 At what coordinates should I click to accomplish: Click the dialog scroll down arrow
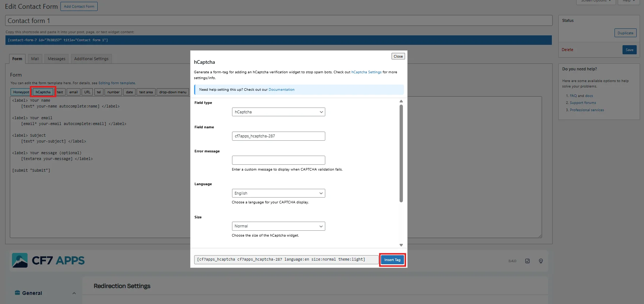pyautogui.click(x=401, y=245)
